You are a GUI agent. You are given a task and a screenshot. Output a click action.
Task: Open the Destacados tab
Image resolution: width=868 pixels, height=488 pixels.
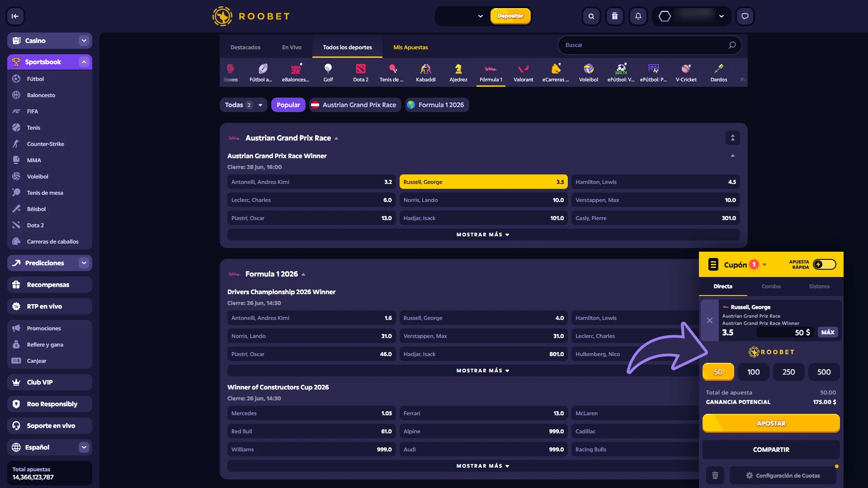coord(245,47)
